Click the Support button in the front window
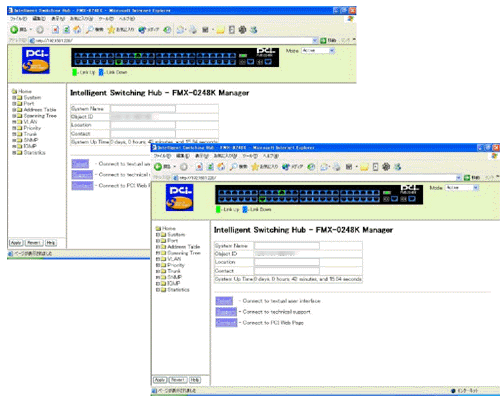Screen dimensions: 500x400 tap(226, 312)
